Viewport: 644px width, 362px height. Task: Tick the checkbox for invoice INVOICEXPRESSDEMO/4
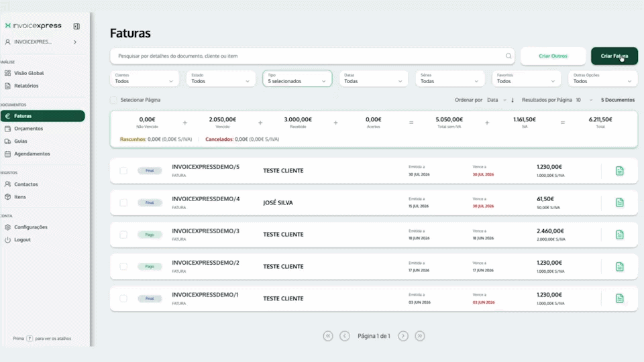[123, 202]
